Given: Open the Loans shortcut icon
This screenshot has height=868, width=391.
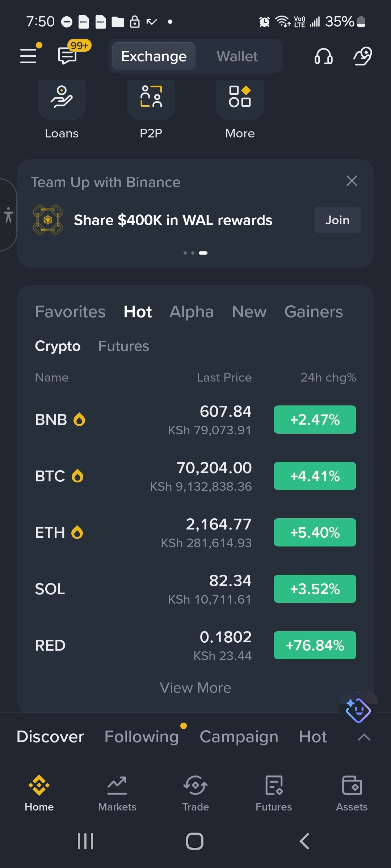Looking at the screenshot, I should tap(62, 99).
